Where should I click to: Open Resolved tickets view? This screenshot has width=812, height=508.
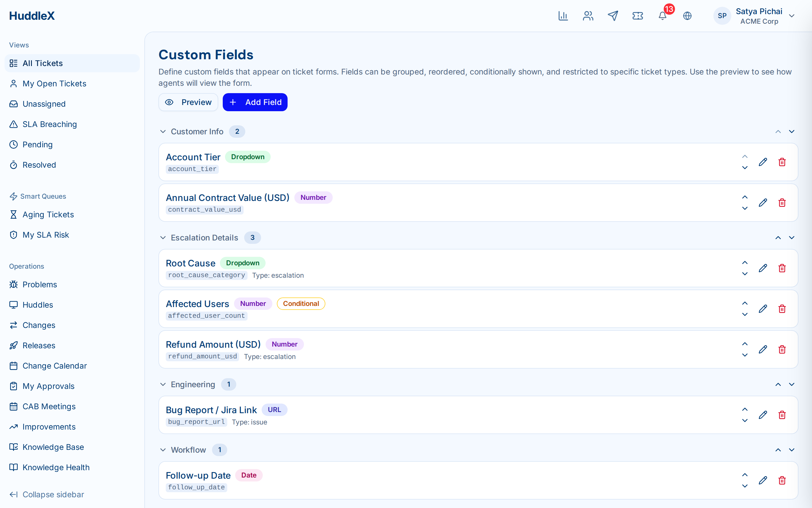coord(72,165)
